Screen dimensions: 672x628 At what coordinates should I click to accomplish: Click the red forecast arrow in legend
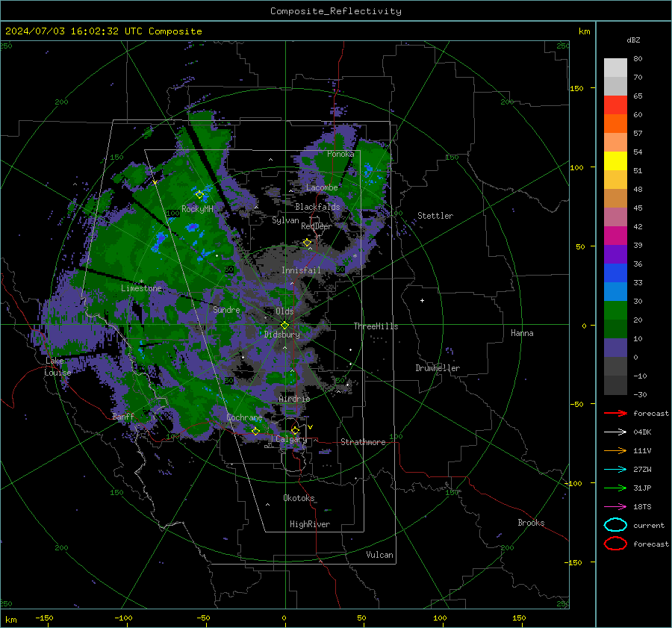click(x=615, y=413)
